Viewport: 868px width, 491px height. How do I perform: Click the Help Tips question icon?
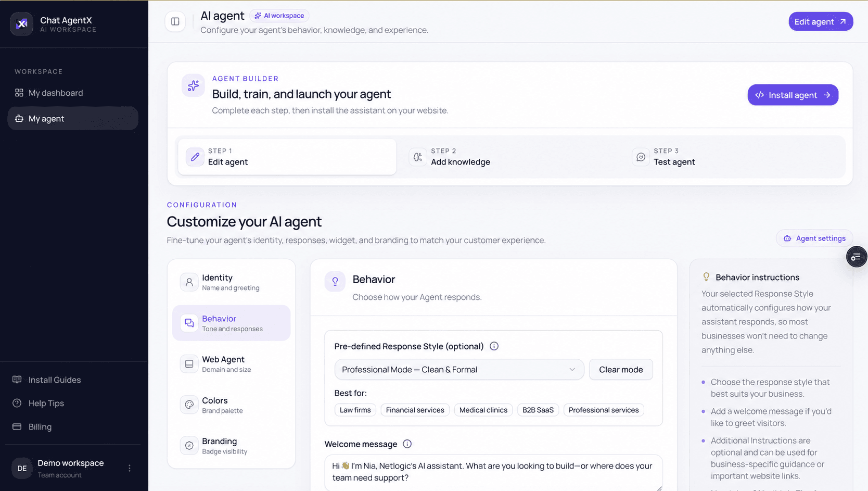click(17, 403)
